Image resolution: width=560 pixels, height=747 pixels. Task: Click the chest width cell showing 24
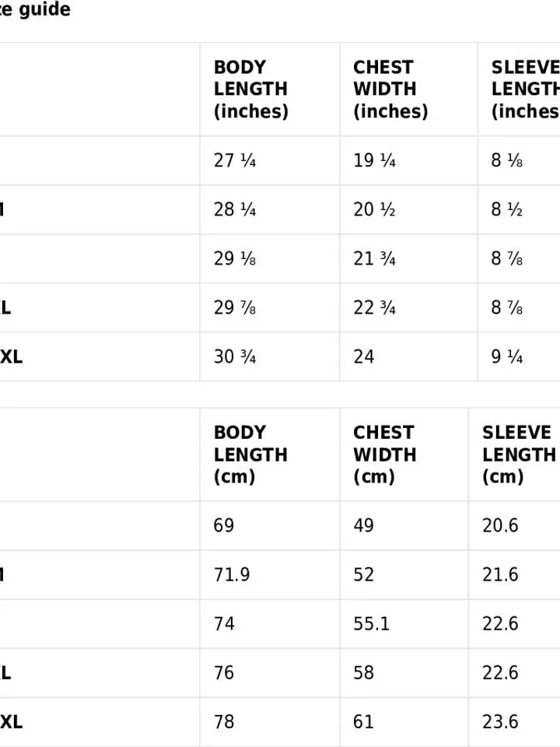click(x=408, y=357)
